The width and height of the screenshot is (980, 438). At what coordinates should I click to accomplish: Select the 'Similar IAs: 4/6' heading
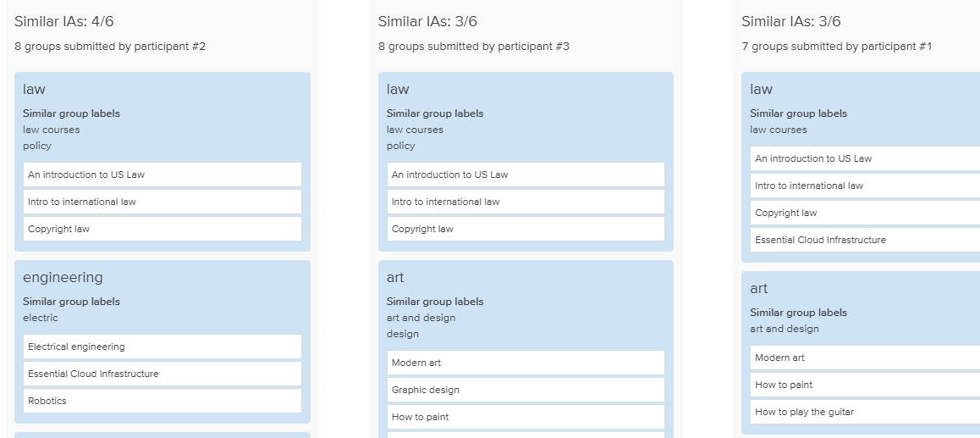(x=64, y=21)
